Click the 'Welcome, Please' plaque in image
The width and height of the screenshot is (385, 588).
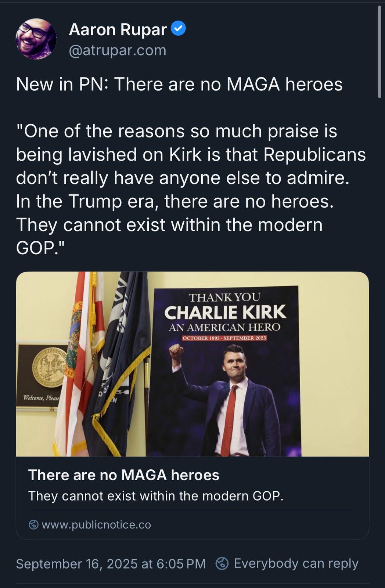[41, 398]
